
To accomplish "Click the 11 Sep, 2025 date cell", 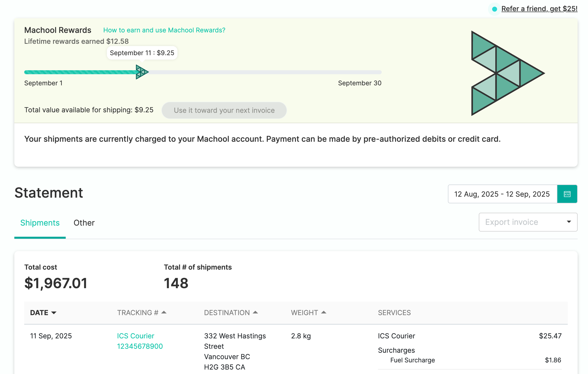I will (x=51, y=336).
